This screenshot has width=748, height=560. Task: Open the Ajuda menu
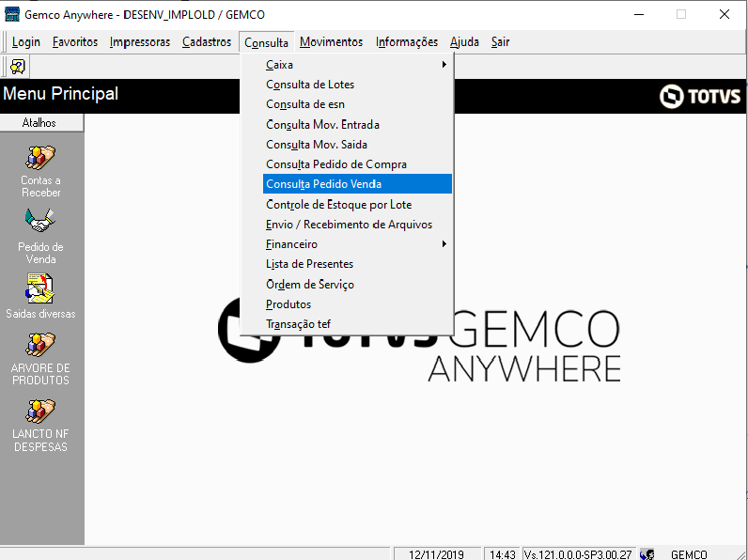[464, 42]
